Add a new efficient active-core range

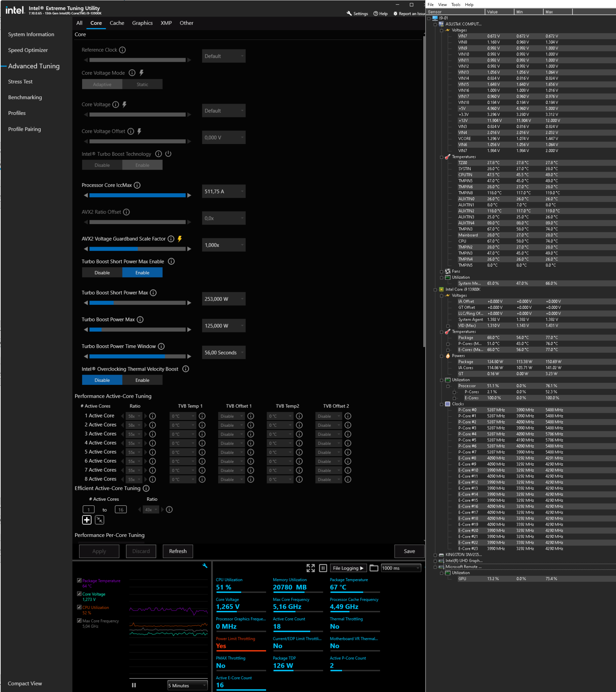(x=87, y=520)
